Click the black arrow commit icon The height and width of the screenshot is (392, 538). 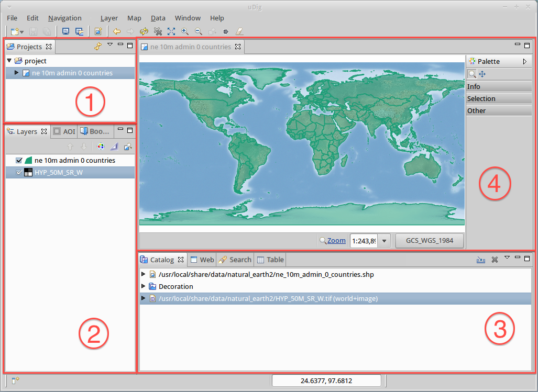coord(226,31)
